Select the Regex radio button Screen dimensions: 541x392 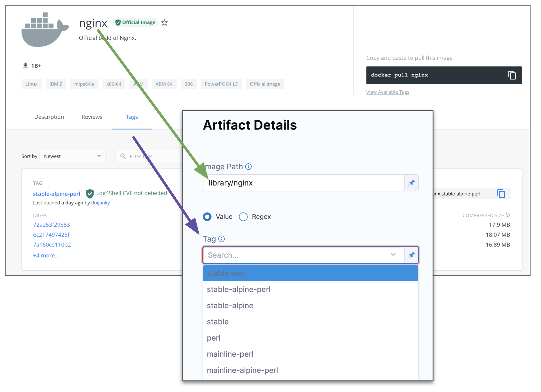[x=243, y=217]
